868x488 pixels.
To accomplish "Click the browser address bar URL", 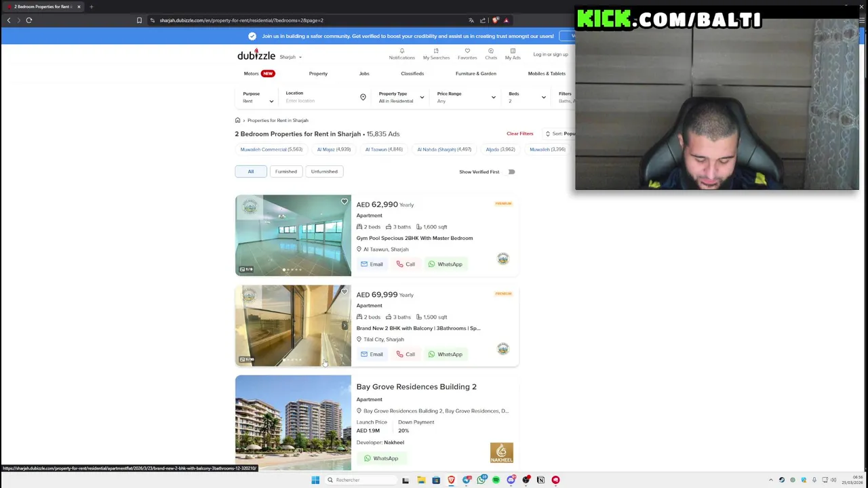I will click(241, 20).
